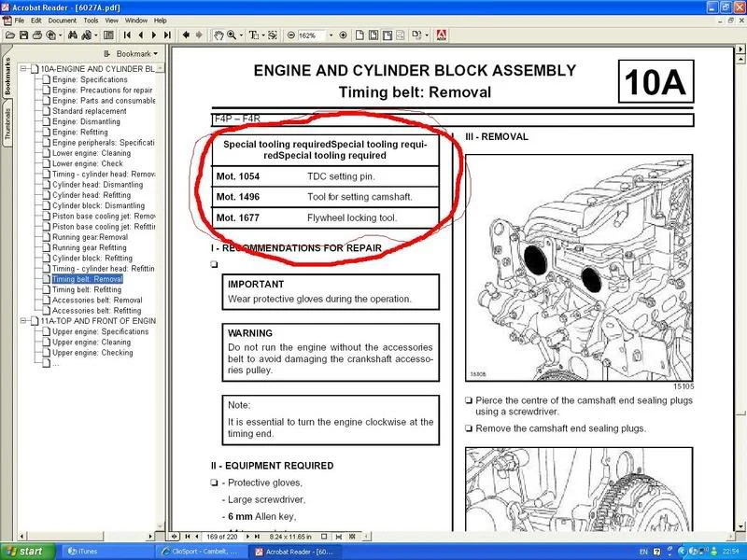
Task: Click the Fit Width icon
Action: [x=388, y=35]
